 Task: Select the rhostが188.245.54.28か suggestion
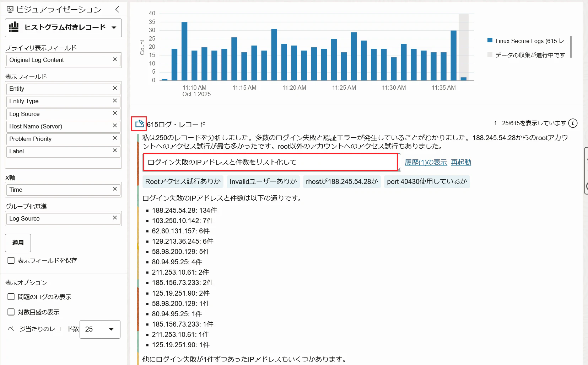coord(342,181)
